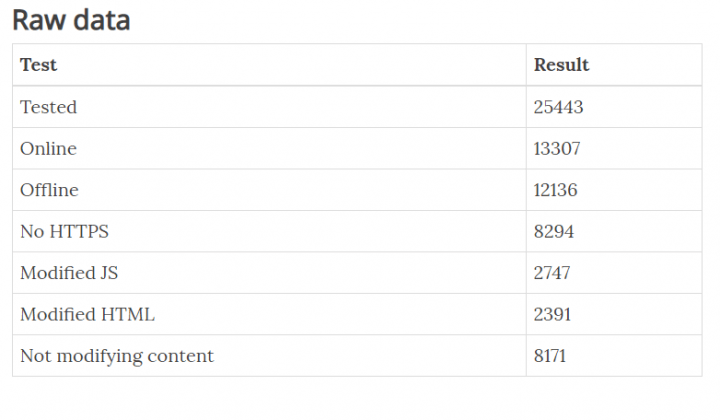Select the 'Online' row label
This screenshot has width=720, height=420.
(48, 149)
